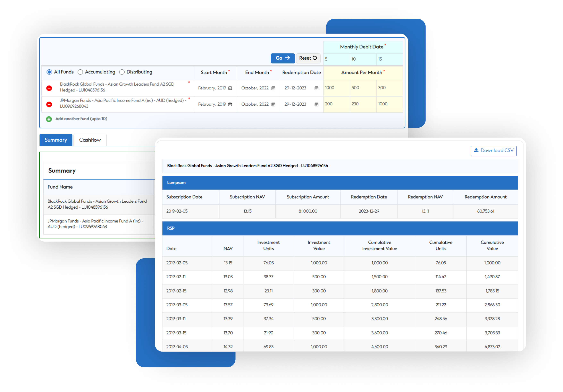Edit JPMorgan amount per month field 1000
563x392 pixels.
(x=389, y=104)
